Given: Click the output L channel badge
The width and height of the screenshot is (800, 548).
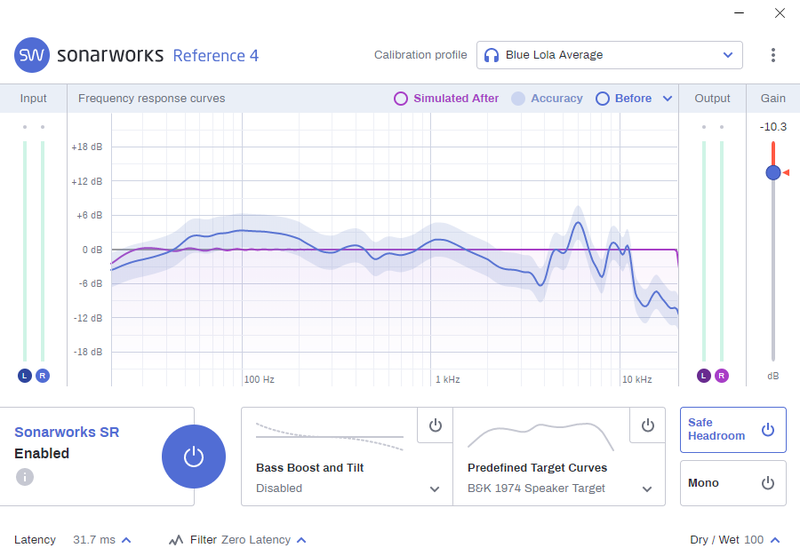Looking at the screenshot, I should pos(704,376).
